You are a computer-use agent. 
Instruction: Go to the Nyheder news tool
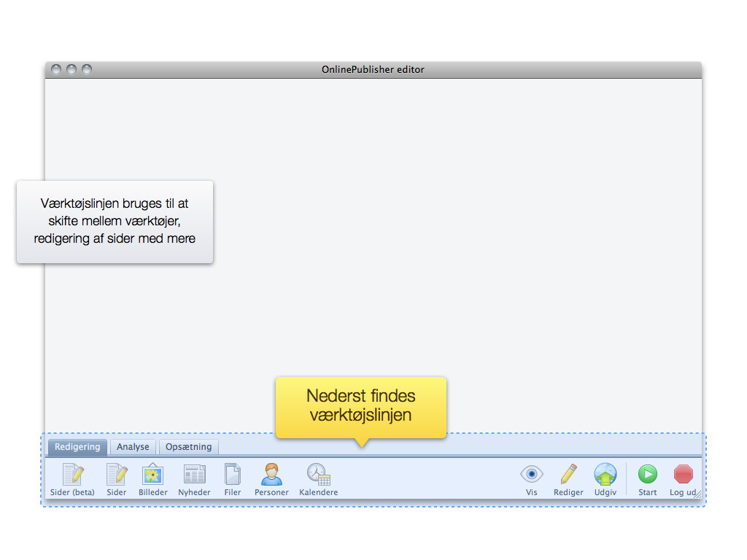pos(194,479)
